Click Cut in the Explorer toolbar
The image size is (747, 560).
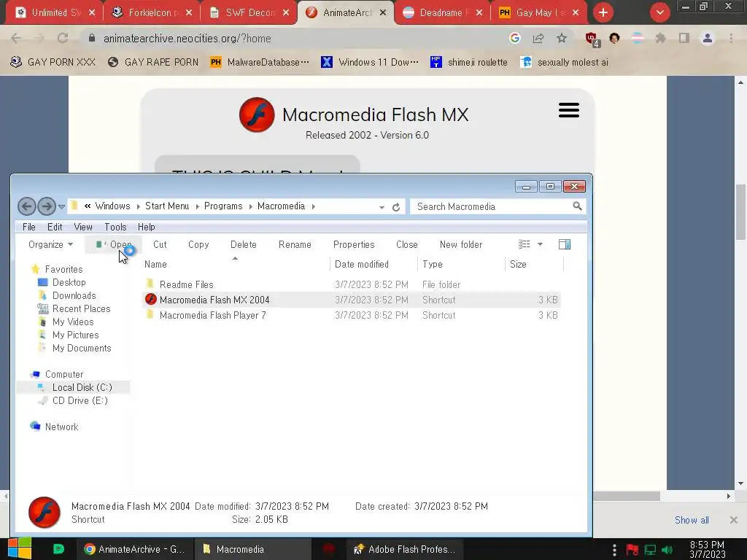point(160,244)
